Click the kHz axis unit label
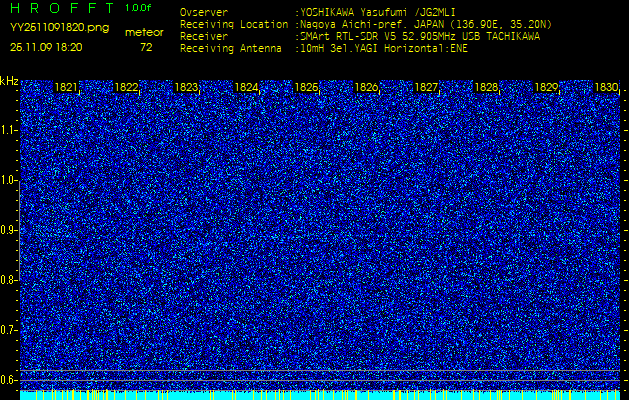Screen dimensions: 629x400 [9, 81]
